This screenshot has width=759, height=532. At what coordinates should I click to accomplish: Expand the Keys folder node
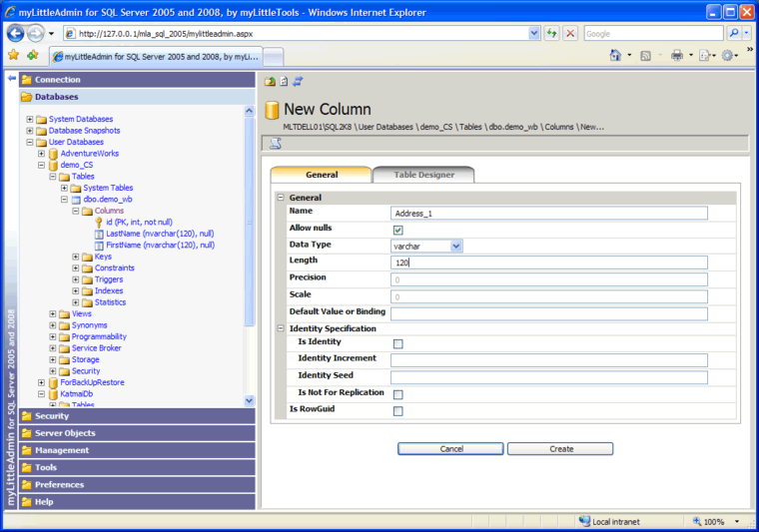click(76, 257)
